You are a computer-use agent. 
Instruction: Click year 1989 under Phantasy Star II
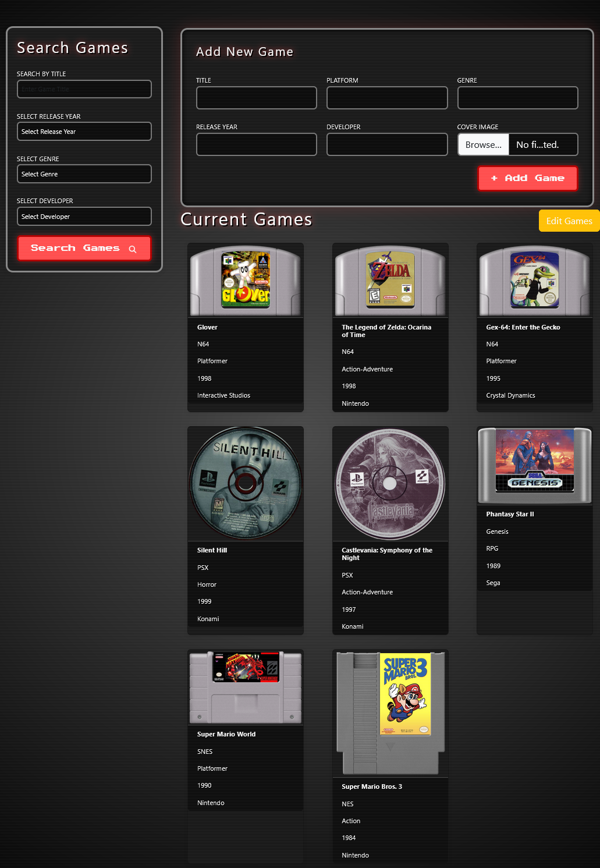coord(494,566)
